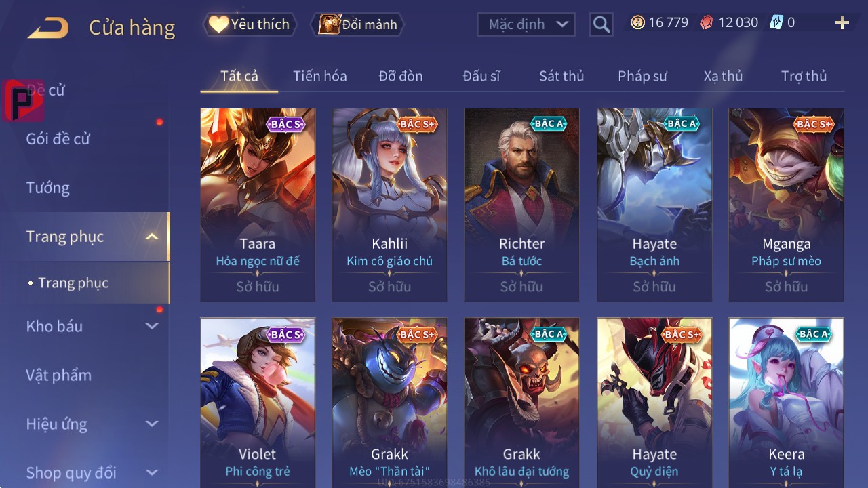
Task: Click the blue voucher currency icon
Action: (x=776, y=23)
